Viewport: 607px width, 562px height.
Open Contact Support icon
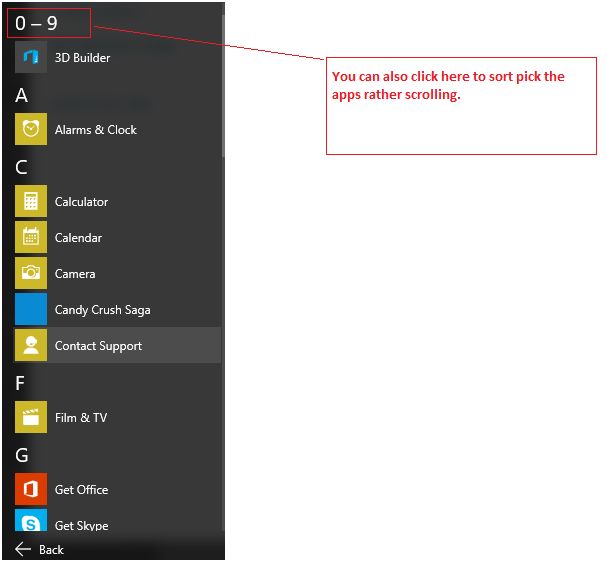31,345
